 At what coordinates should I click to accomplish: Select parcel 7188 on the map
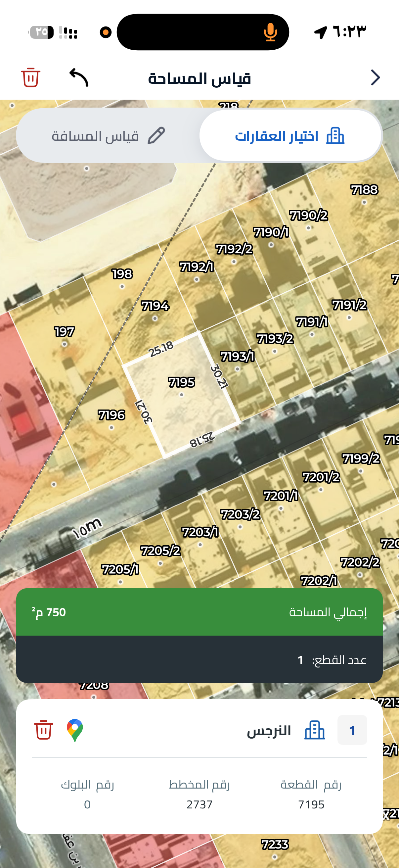pos(364,190)
